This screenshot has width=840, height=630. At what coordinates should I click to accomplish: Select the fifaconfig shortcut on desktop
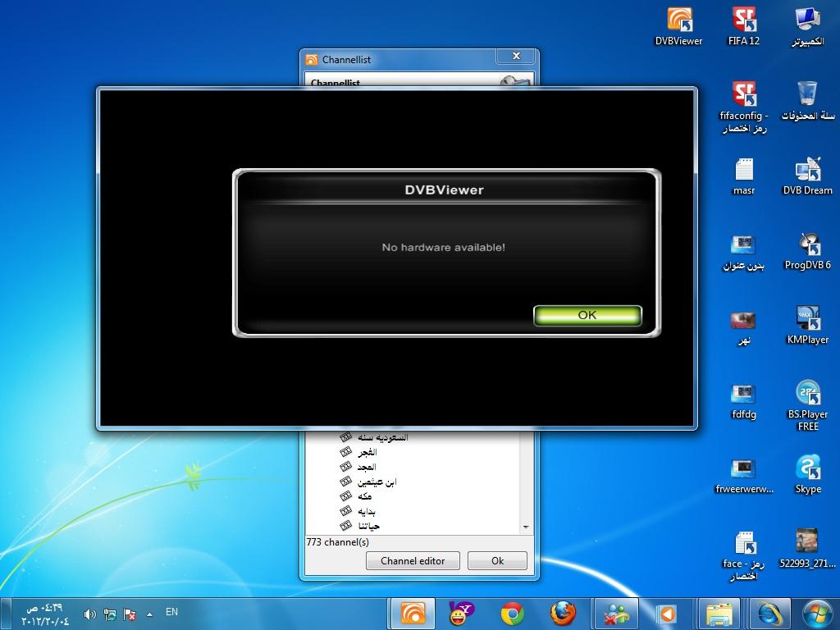tap(744, 107)
